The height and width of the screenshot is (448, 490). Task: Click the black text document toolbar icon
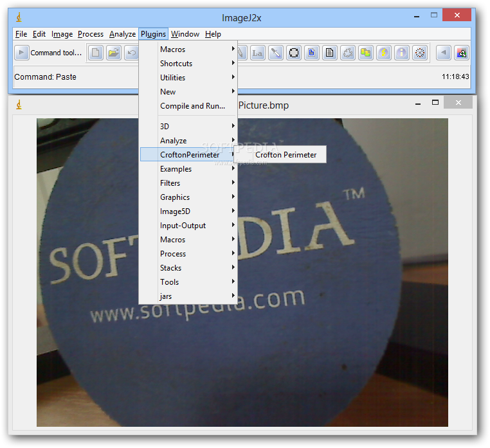(330, 53)
